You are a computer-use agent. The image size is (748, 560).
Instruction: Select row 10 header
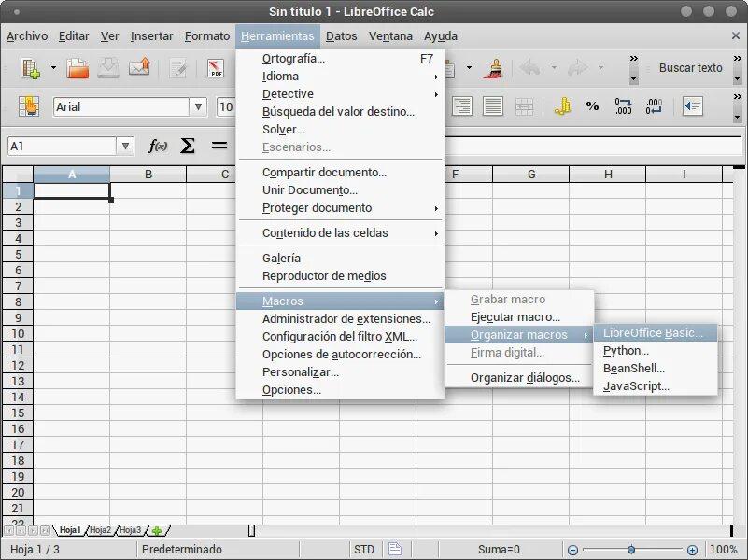tap(18, 333)
